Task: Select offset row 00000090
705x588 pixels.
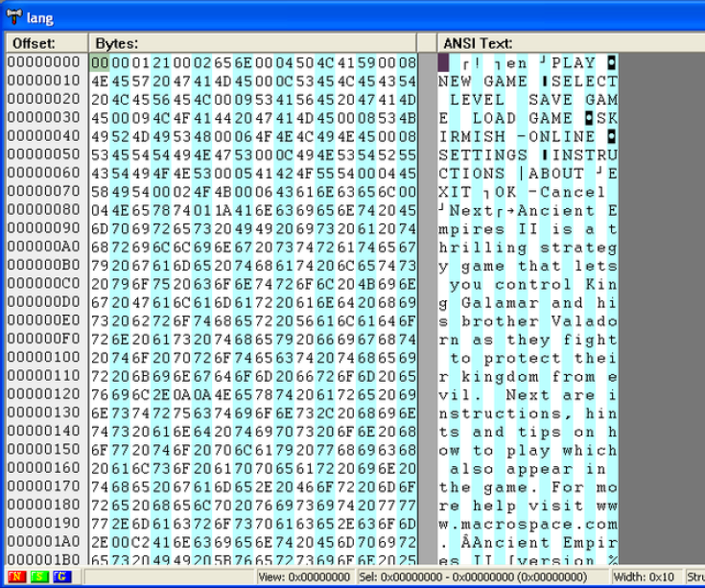Action: 43,227
